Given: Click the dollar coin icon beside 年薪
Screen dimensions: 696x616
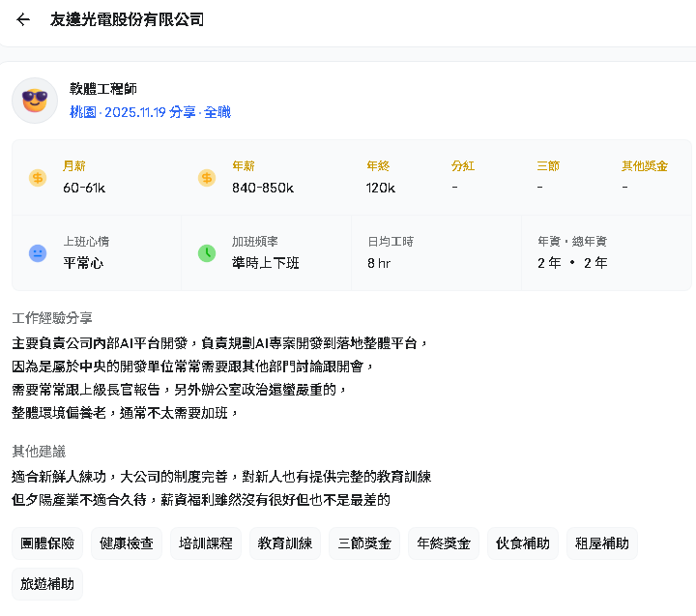Looking at the screenshot, I should [x=207, y=178].
